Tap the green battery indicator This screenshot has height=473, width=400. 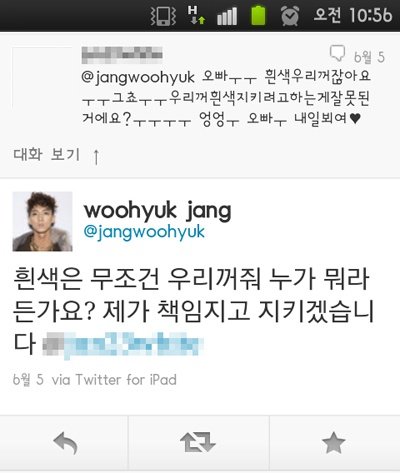258,16
